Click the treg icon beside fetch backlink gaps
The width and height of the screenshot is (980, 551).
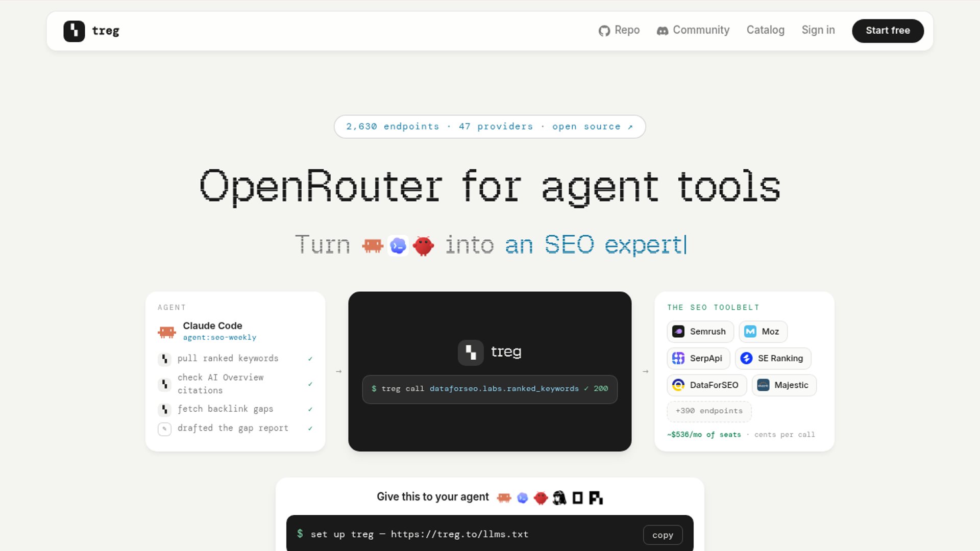(164, 409)
